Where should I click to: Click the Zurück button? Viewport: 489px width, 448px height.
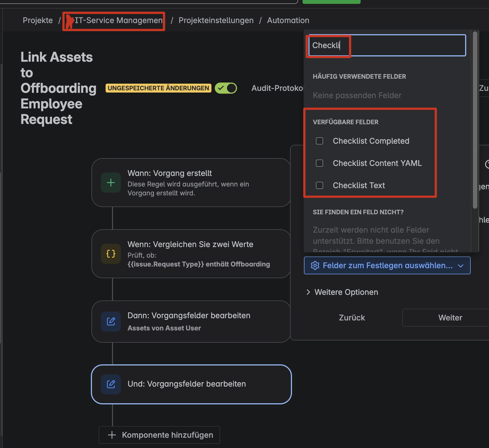351,317
